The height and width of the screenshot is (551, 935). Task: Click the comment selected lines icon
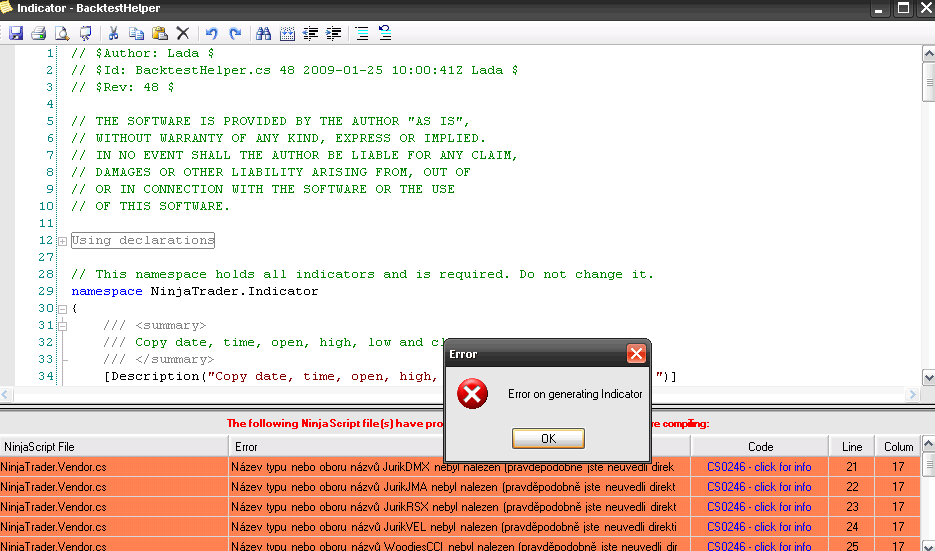tap(361, 33)
